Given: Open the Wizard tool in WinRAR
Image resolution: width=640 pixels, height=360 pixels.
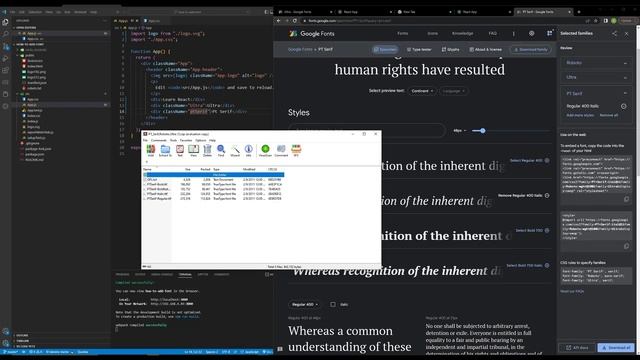Looking at the screenshot, I should click(235, 150).
